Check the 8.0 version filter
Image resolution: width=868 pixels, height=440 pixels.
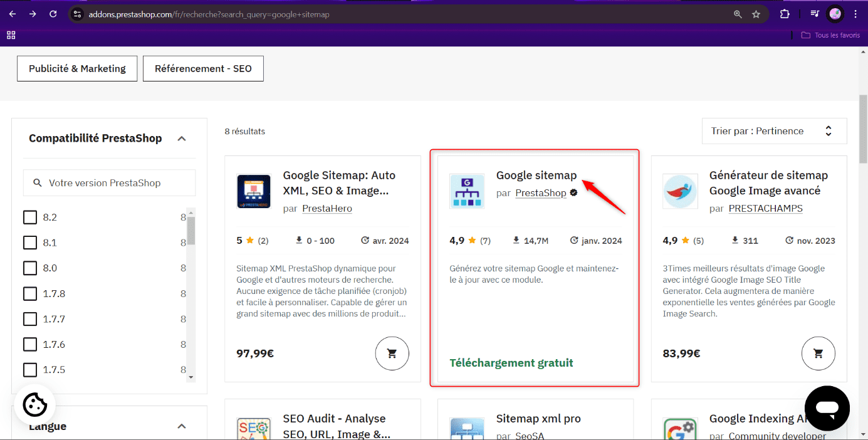[x=30, y=268]
